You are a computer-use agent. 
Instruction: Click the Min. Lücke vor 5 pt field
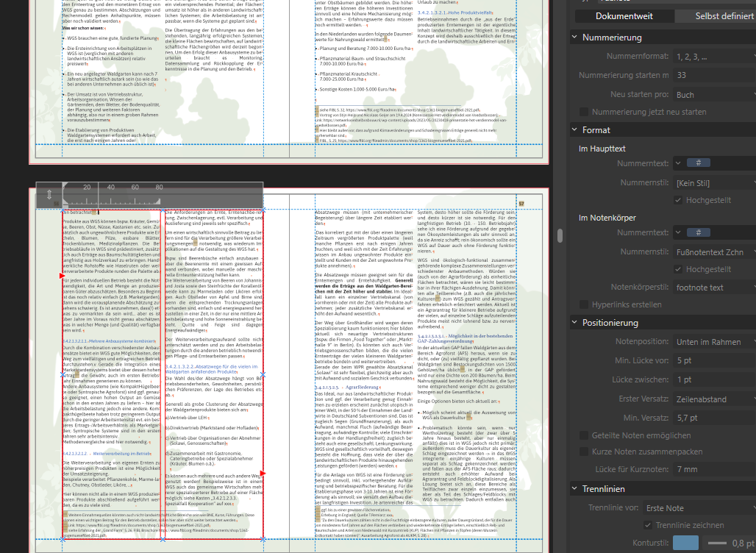pyautogui.click(x=715, y=360)
